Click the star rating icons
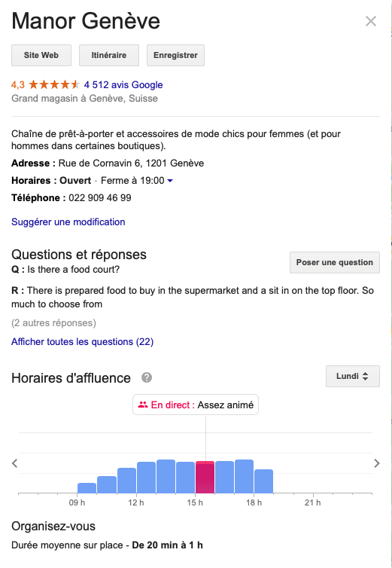392x568 pixels. pyautogui.click(x=54, y=85)
